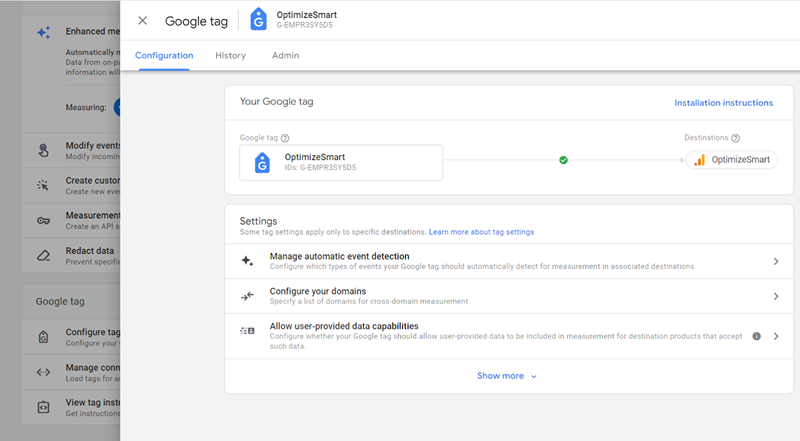800x441 pixels.
Task: Close the Google tag panel
Action: pyautogui.click(x=142, y=20)
